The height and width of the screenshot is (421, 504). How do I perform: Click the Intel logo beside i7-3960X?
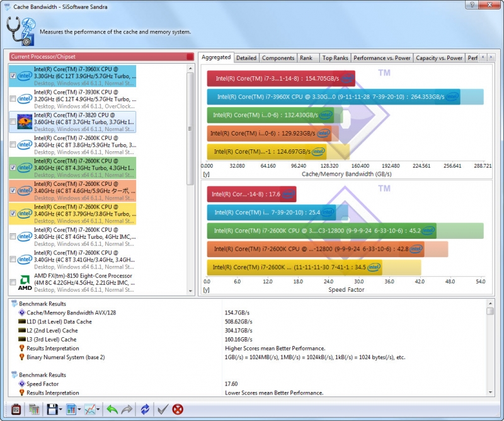[25, 76]
